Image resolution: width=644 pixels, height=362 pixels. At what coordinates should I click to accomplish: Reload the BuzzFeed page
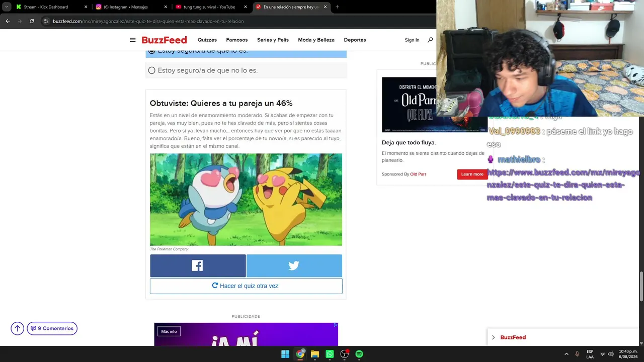[32, 21]
